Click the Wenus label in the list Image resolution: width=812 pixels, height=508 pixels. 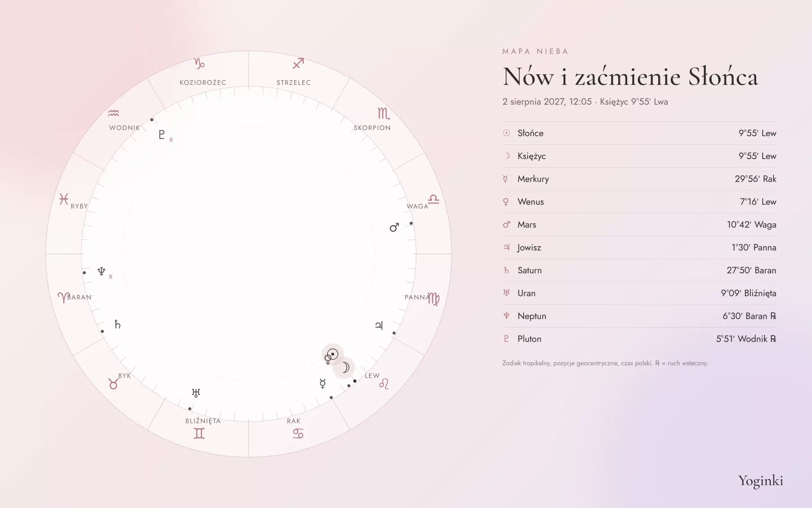point(531,202)
